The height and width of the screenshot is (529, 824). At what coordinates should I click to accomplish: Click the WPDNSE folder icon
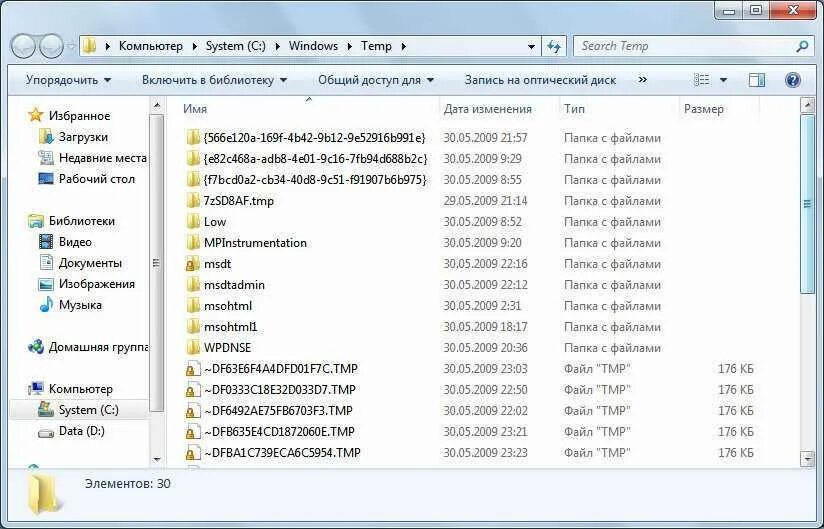(x=193, y=348)
